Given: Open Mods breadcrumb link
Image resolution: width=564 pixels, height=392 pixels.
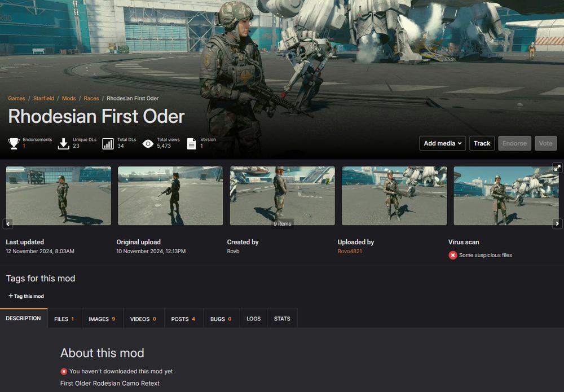Looking at the screenshot, I should click(x=69, y=98).
